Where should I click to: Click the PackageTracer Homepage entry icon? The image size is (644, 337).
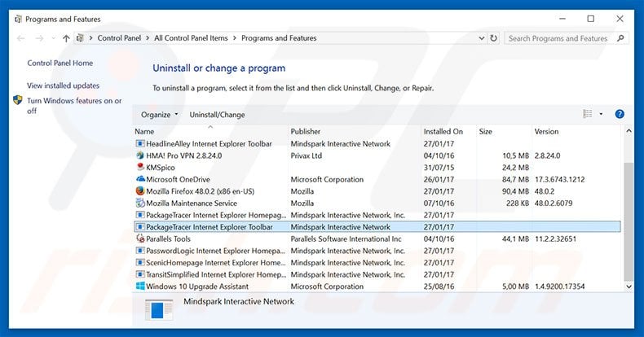[140, 215]
